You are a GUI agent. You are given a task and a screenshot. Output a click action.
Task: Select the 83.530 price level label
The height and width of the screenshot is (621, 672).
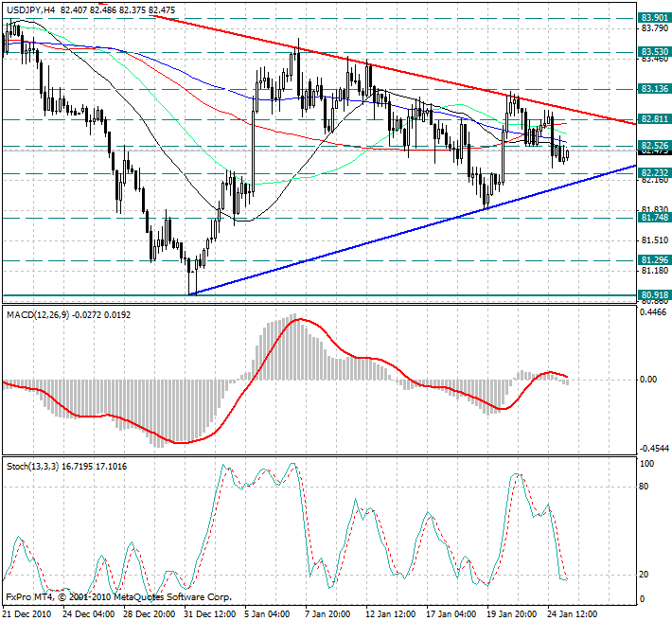pos(654,52)
